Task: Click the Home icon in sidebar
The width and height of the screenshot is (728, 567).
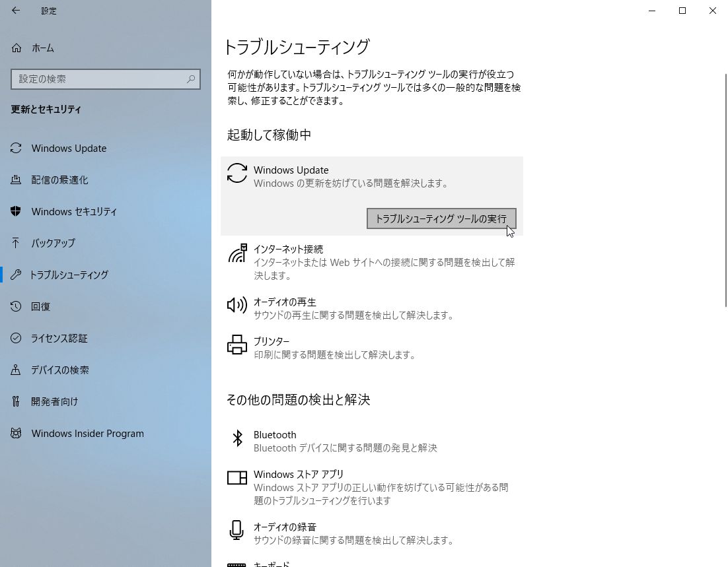Action: (x=17, y=48)
